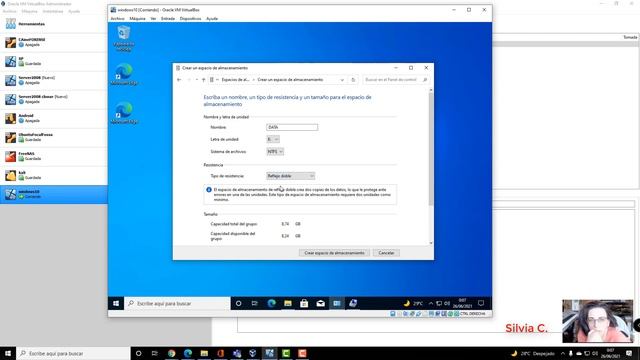The height and width of the screenshot is (360, 640).
Task: Show hidden icons in host system tray
Action: point(563,353)
